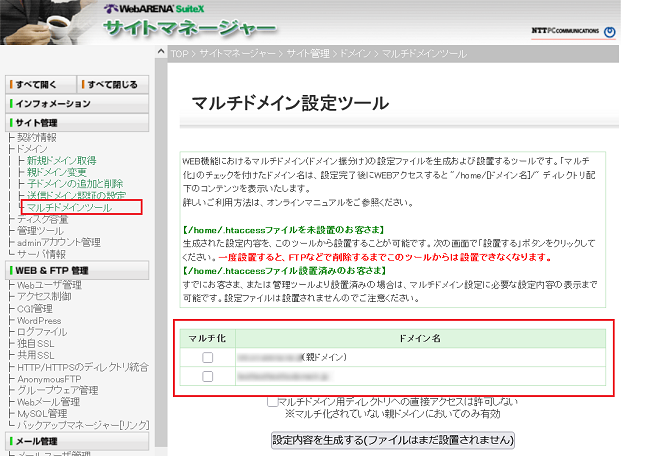Check the second domain row multi checkbox

[208, 376]
